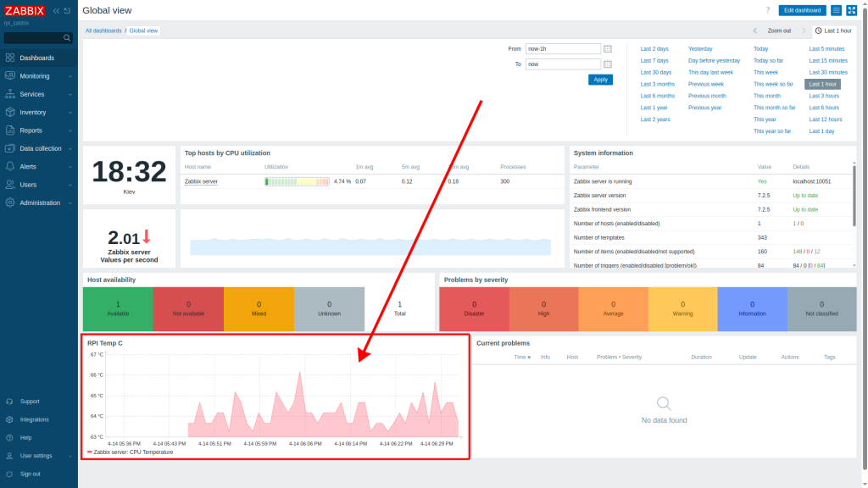Select Sign out menu entry
Viewport: 868px width, 488px height.
(39, 474)
